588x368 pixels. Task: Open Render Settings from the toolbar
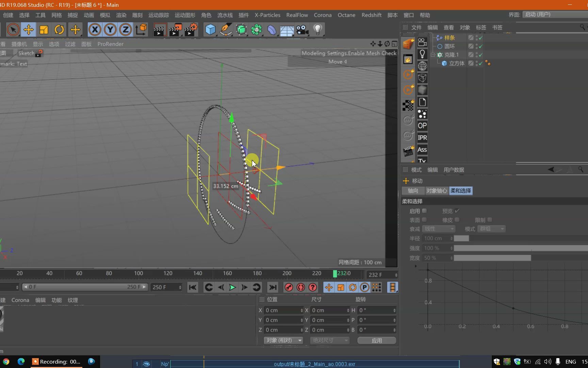191,30
